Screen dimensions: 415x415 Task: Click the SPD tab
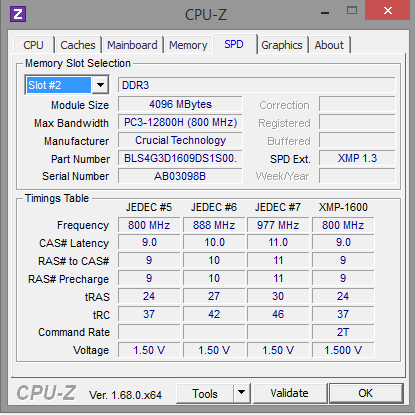pos(234,44)
